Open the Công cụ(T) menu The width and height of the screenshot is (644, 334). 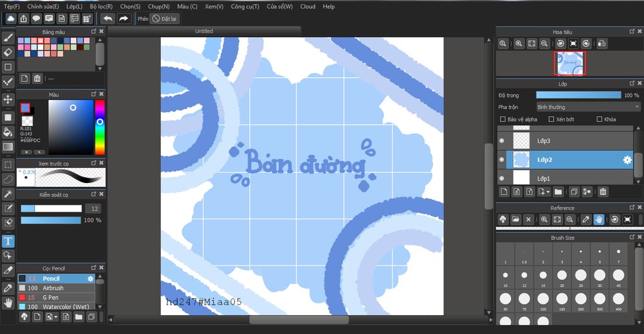(245, 6)
